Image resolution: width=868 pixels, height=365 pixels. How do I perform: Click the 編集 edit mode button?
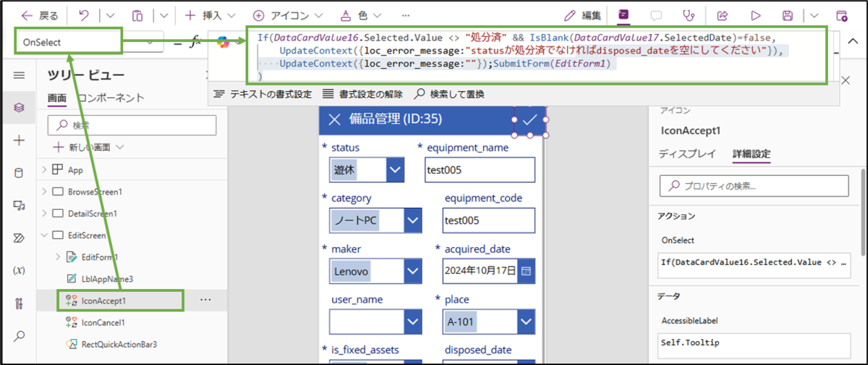click(x=582, y=14)
